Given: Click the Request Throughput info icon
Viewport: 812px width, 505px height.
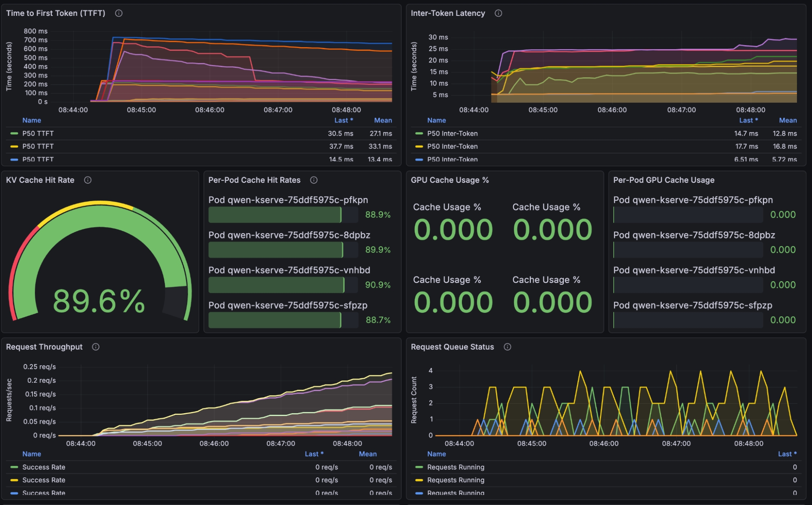Looking at the screenshot, I should [96, 347].
